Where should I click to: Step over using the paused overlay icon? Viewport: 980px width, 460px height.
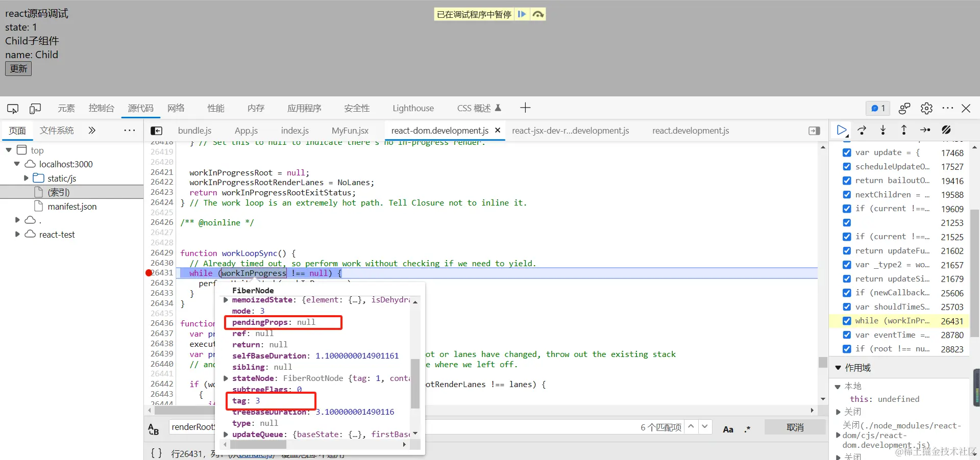click(x=538, y=14)
